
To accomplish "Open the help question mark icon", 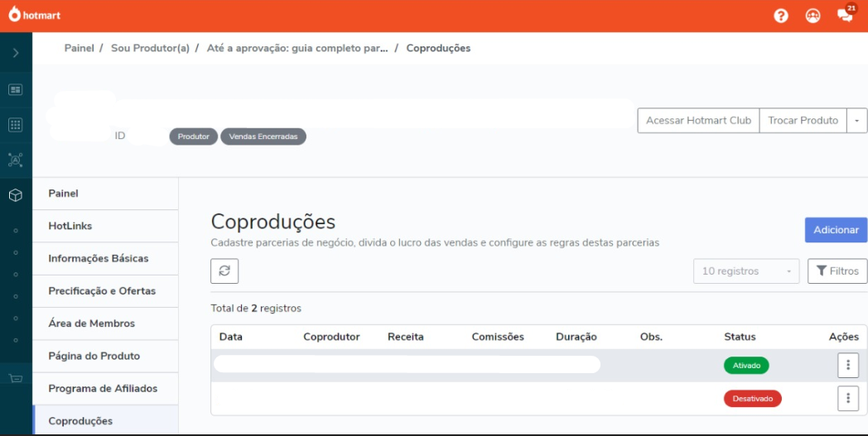I will click(x=780, y=16).
